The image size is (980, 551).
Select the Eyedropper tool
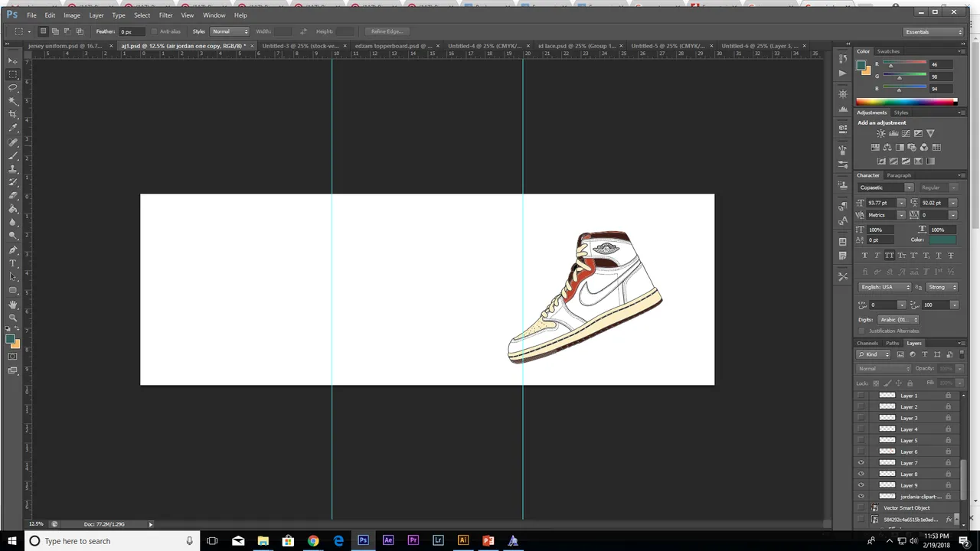(12, 128)
